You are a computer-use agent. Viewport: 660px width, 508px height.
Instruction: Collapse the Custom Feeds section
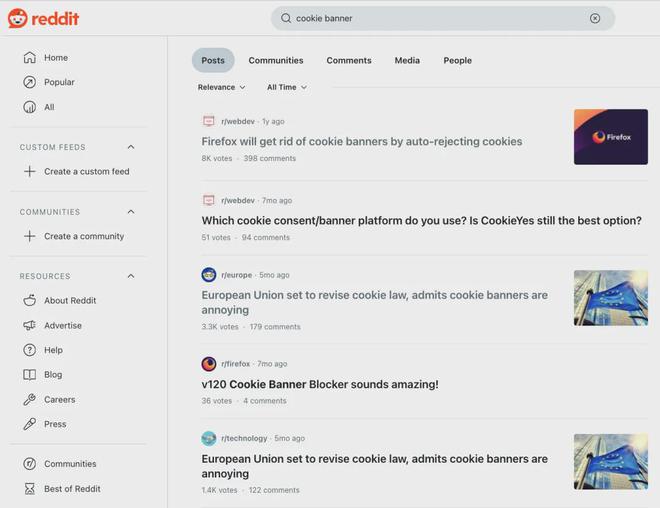131,147
